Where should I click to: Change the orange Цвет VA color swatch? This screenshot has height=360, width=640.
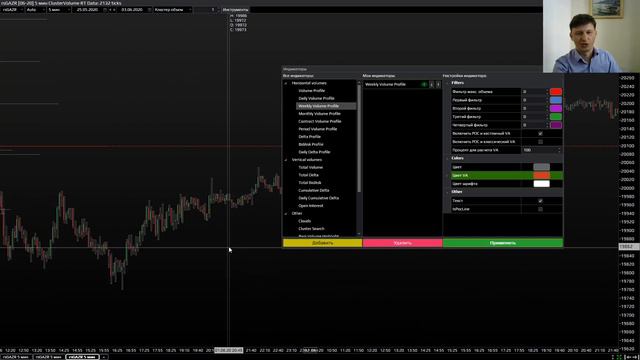click(x=541, y=176)
